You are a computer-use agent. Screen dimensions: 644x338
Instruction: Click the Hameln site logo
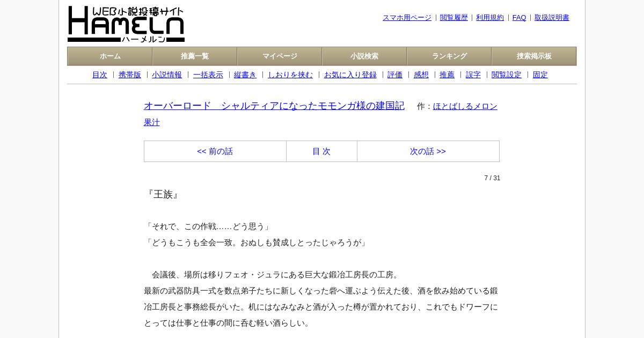tap(126, 24)
